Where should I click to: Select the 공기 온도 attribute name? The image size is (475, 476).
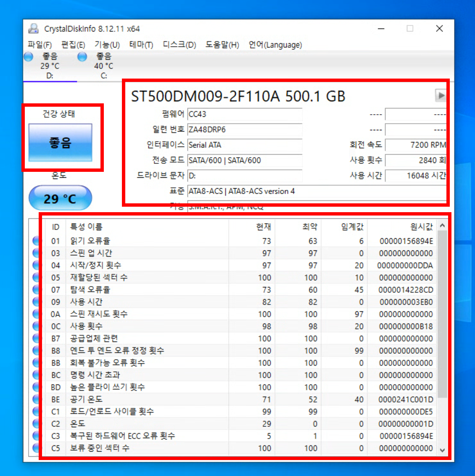(86, 399)
